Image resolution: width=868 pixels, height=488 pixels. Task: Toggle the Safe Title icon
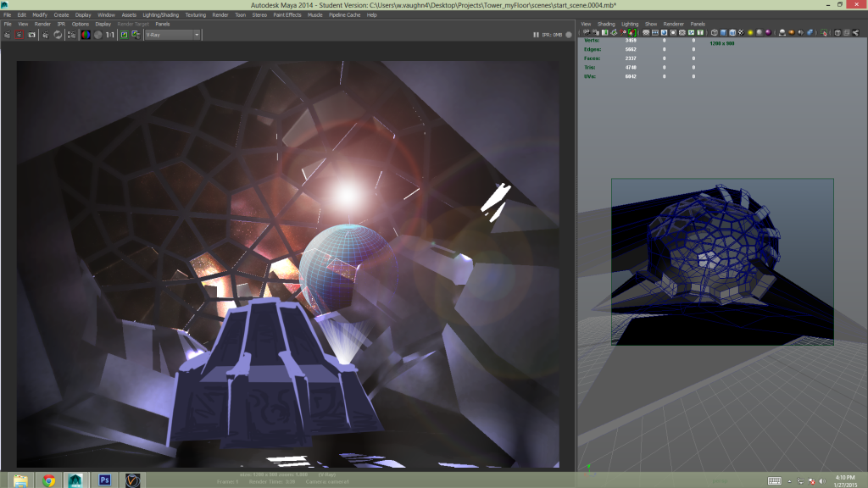[x=699, y=33]
